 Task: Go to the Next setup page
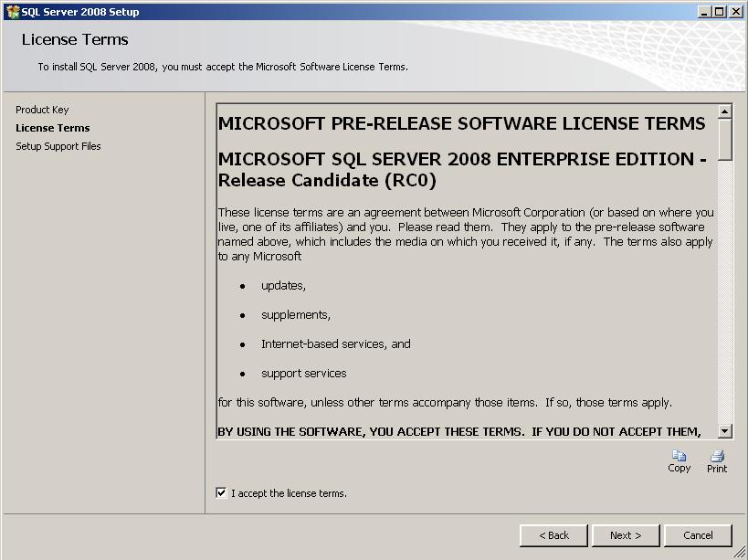pos(626,535)
